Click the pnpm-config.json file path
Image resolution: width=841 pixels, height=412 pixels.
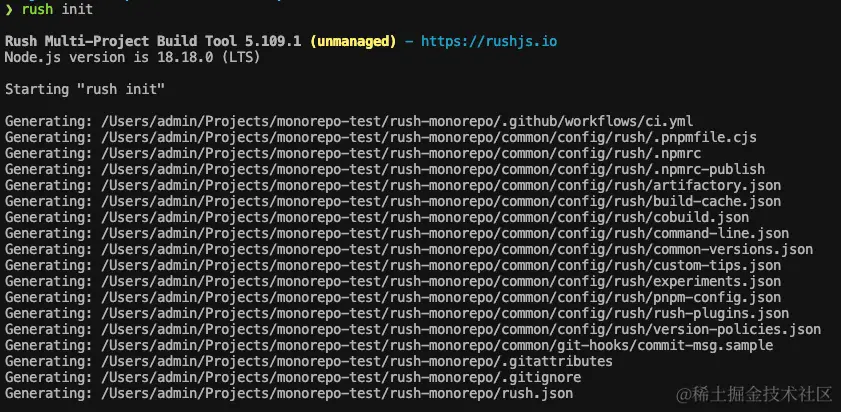pyautogui.click(x=441, y=298)
